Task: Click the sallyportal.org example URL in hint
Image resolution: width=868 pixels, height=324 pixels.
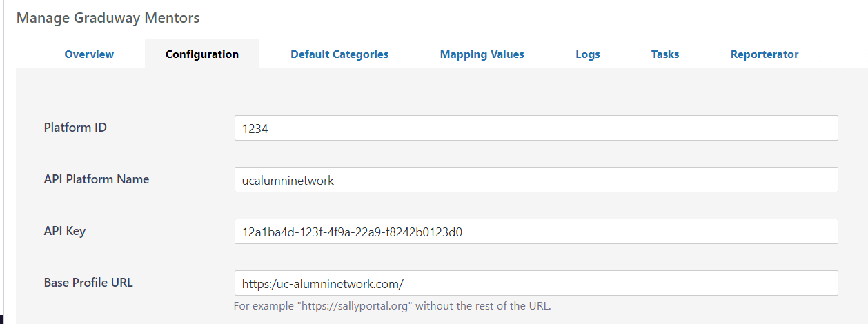Action: pos(352,306)
